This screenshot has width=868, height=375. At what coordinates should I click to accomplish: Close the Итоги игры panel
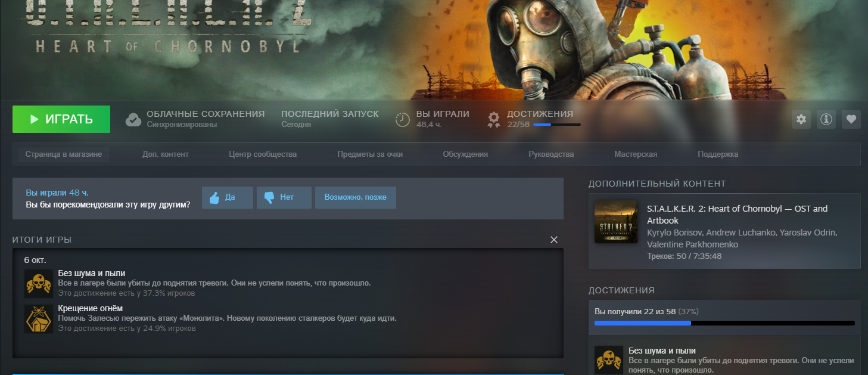click(554, 240)
